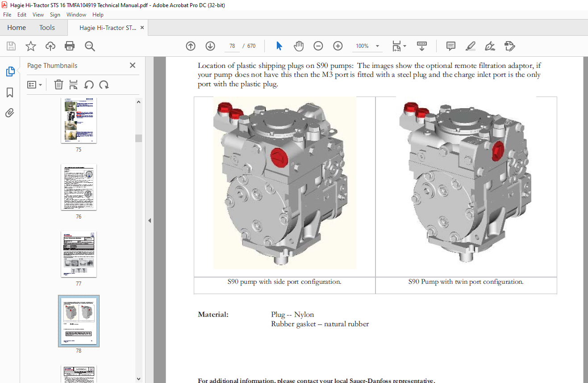Select page 78 thumbnail

(x=79, y=321)
